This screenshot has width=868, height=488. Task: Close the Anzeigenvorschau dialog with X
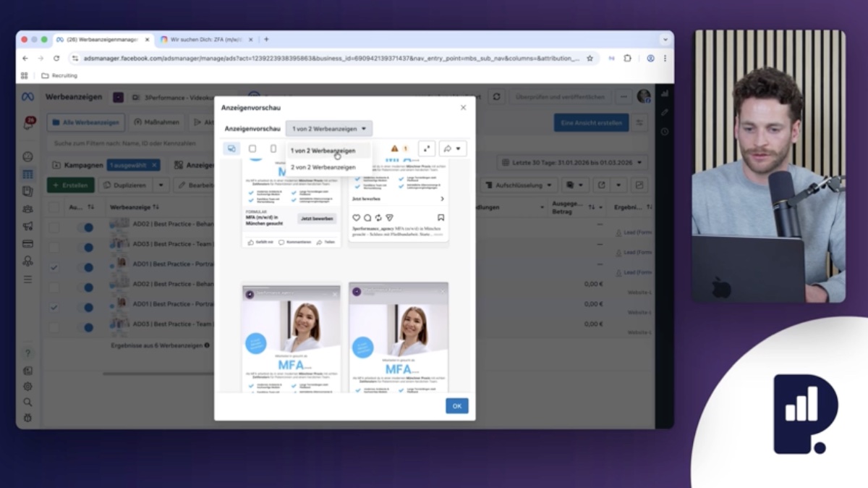tap(463, 108)
